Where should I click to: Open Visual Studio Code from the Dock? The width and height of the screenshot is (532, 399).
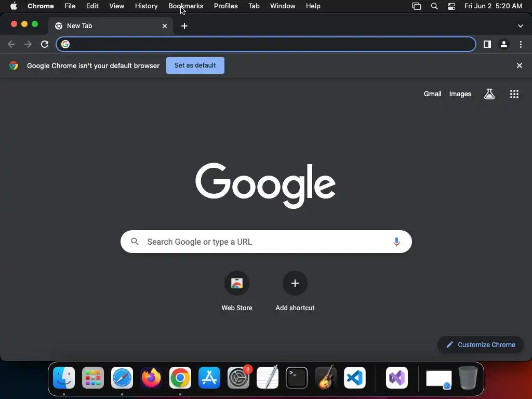355,378
